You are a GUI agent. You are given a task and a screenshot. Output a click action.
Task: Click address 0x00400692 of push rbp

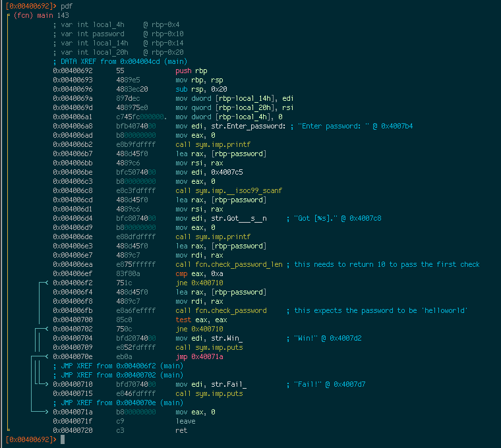coord(73,71)
